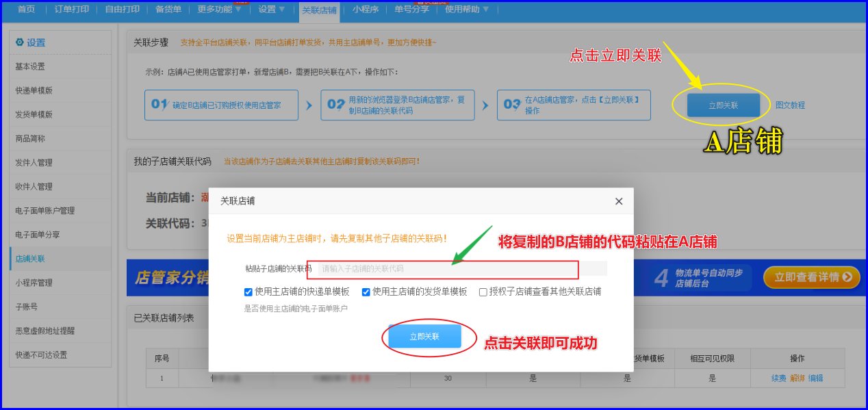Uncheck 使用主店铺的发货单模板 checkbox
868x410 pixels.
point(366,292)
